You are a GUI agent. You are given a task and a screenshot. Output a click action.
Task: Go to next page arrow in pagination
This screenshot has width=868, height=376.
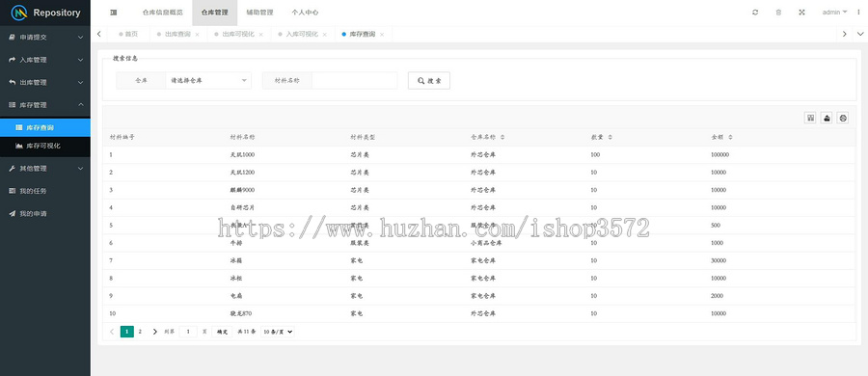click(154, 332)
